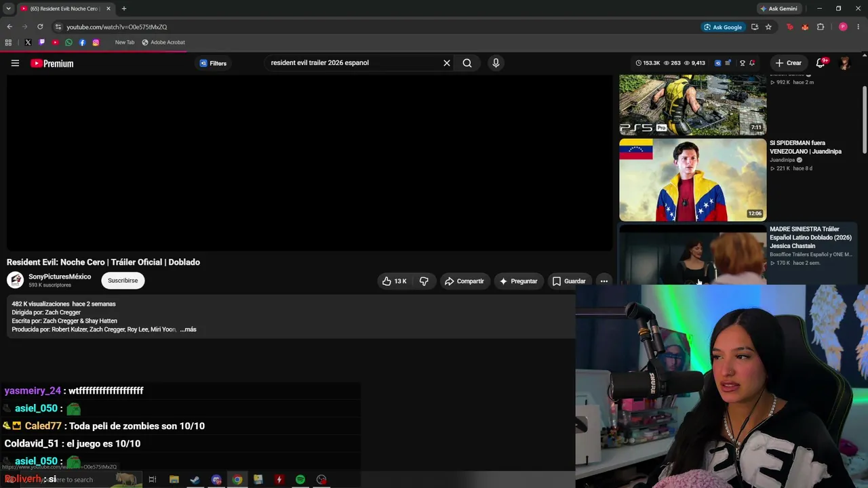Open the install app icon in address bar
This screenshot has height=488, width=868.
[x=755, y=27]
